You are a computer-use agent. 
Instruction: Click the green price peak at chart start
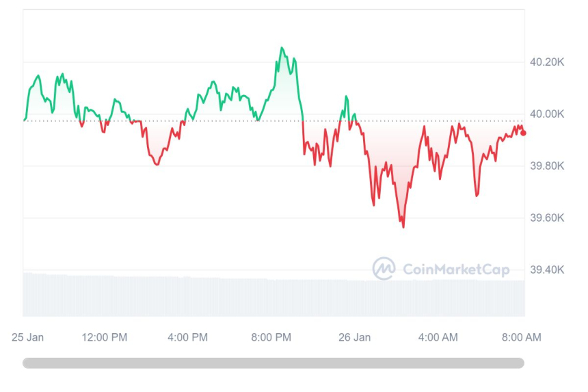38,76
